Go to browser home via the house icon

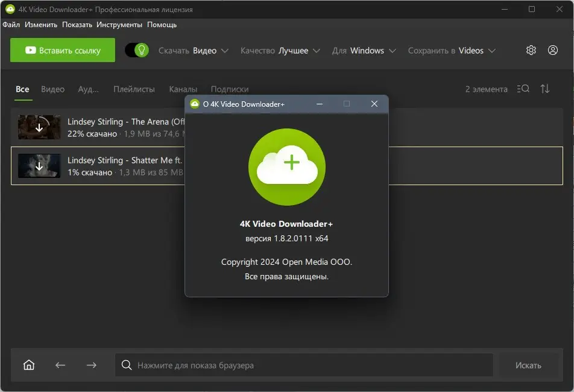point(29,365)
